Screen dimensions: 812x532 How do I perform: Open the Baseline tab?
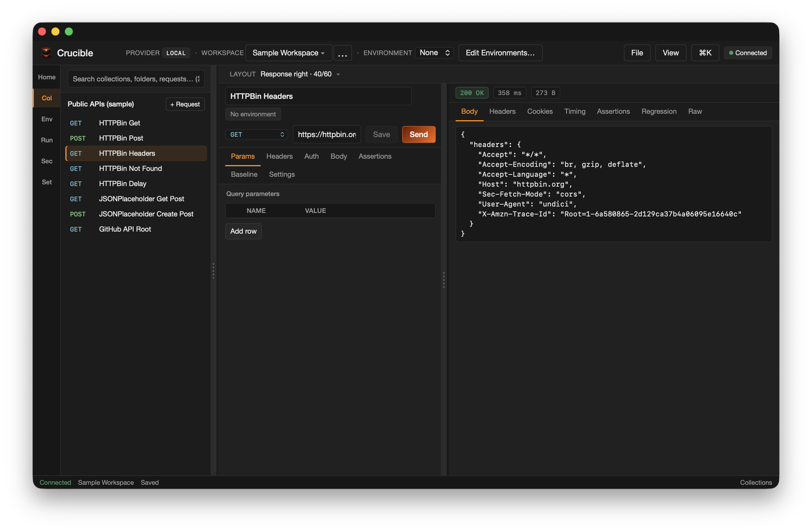(244, 174)
